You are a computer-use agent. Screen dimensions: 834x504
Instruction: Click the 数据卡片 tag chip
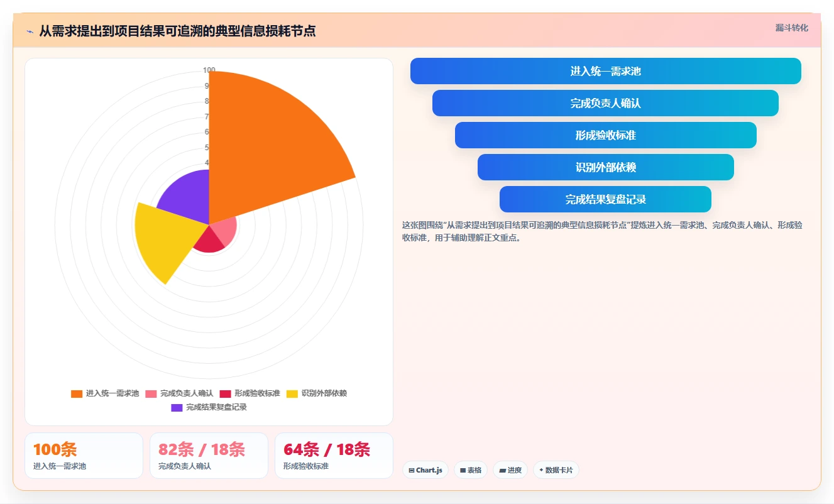coord(556,470)
